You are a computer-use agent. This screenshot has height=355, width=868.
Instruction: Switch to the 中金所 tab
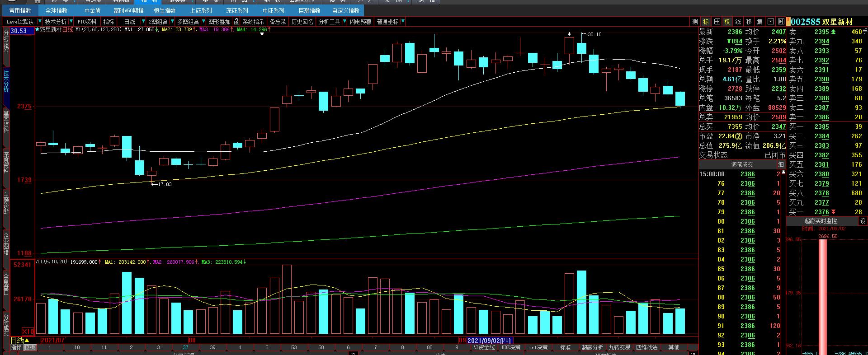(x=92, y=10)
